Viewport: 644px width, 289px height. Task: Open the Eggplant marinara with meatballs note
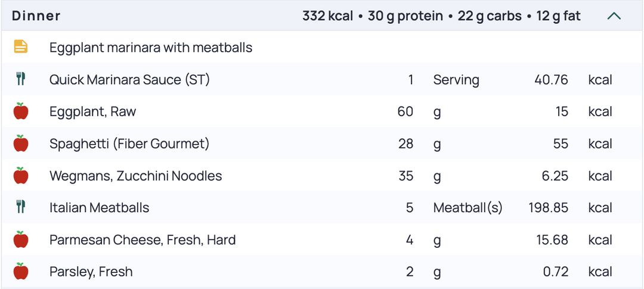[x=151, y=48]
